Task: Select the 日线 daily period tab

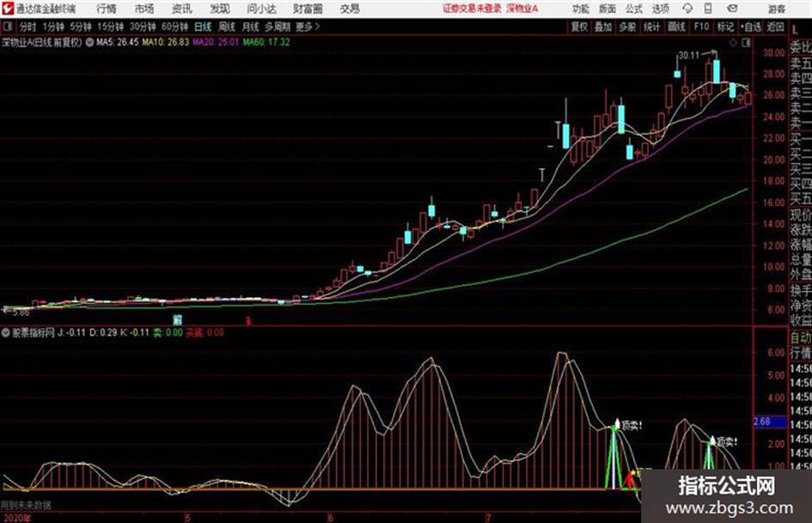Action: coord(203,27)
